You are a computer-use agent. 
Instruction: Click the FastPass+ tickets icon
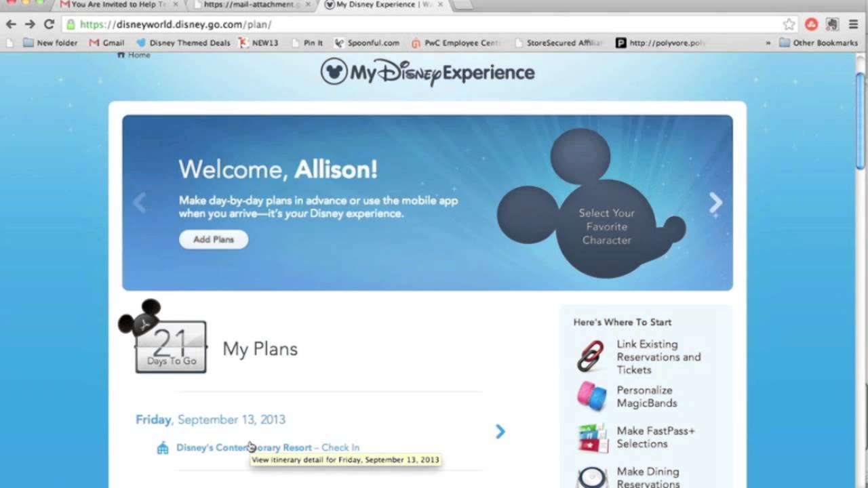pyautogui.click(x=591, y=438)
